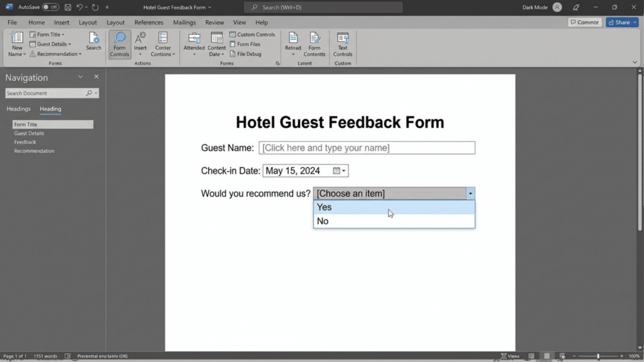Click the File Debug option
This screenshot has width=644, height=362.
tap(248, 53)
